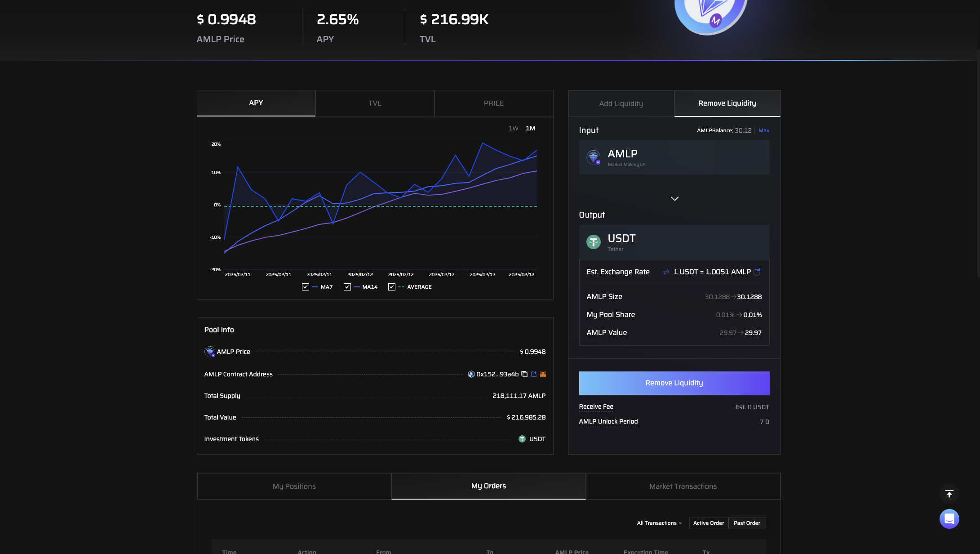
Task: Swap exchange rate direction arrows
Action: click(666, 272)
